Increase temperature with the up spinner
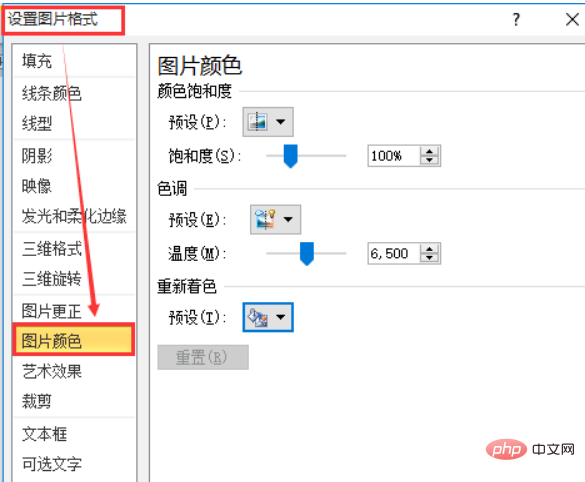585x482 pixels. (x=429, y=249)
